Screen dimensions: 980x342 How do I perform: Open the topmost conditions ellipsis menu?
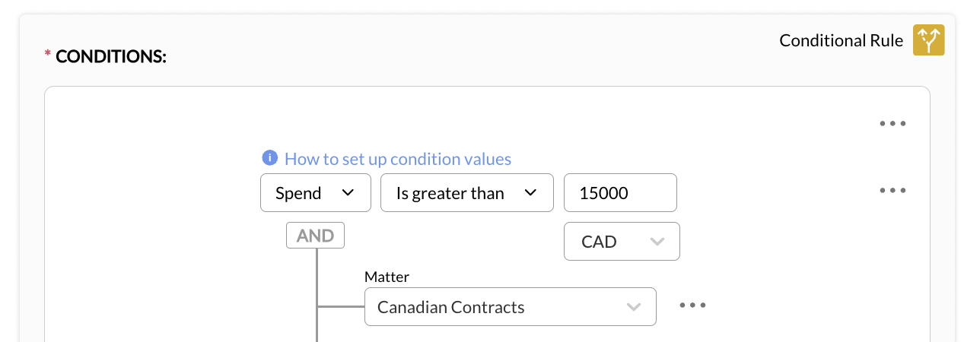(x=892, y=123)
